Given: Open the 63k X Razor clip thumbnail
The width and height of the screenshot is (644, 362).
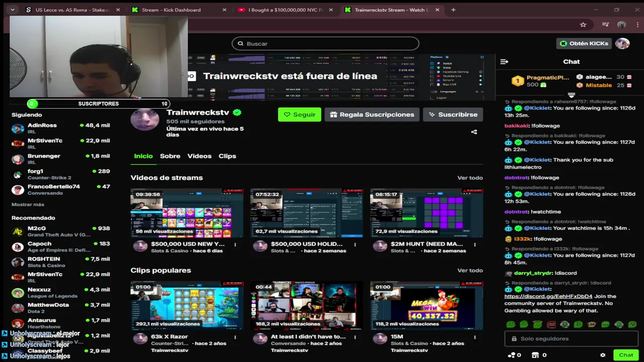Looking at the screenshot, I should 187,306.
